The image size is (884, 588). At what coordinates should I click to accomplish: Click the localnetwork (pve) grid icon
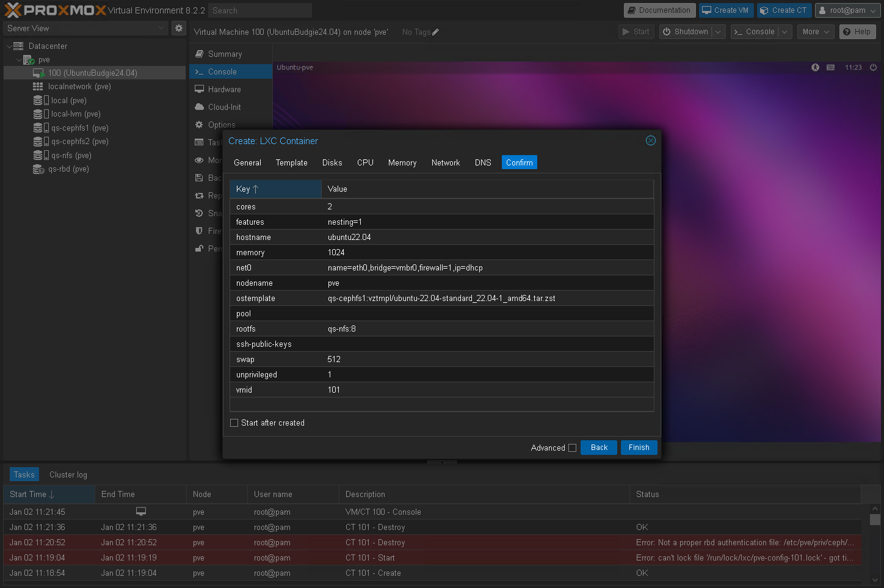(x=38, y=87)
